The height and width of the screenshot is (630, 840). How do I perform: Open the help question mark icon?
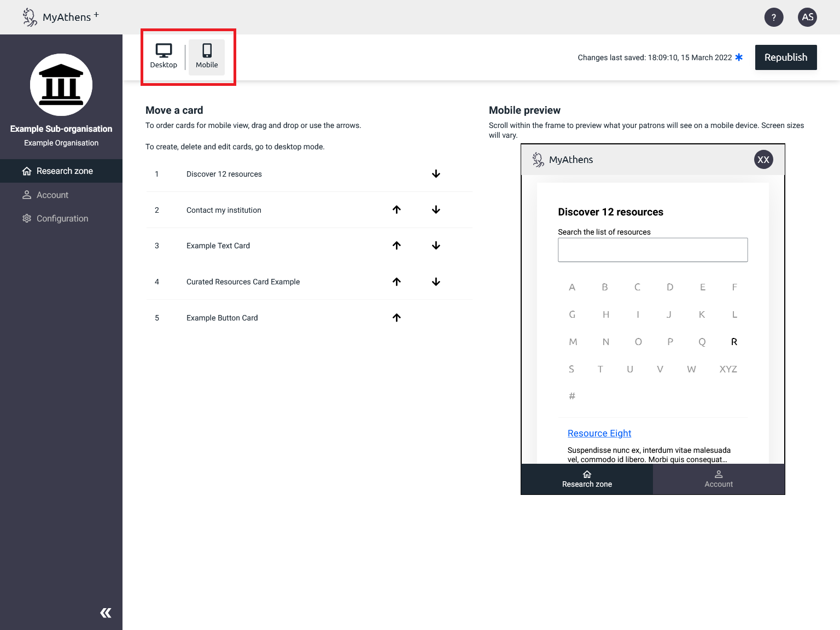pyautogui.click(x=773, y=17)
